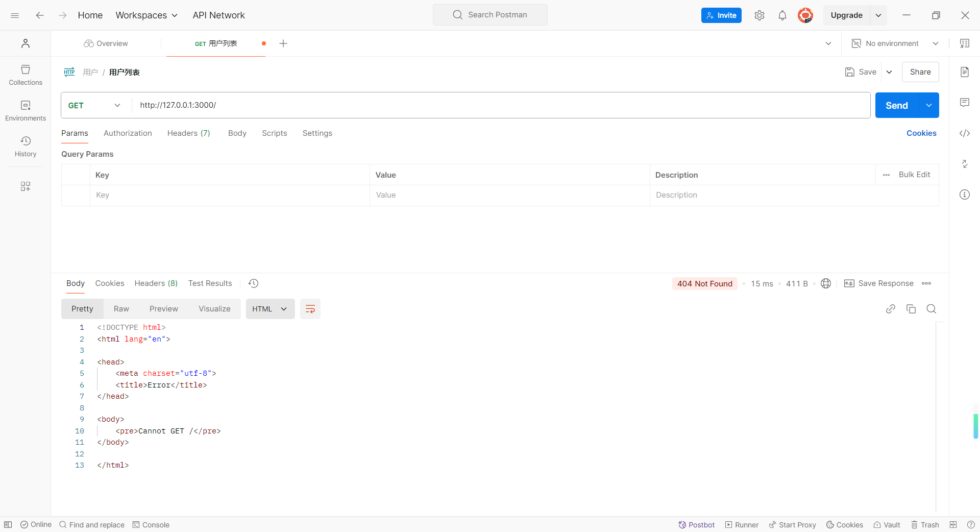
Task: Add a new request tab with plus
Action: click(283, 43)
